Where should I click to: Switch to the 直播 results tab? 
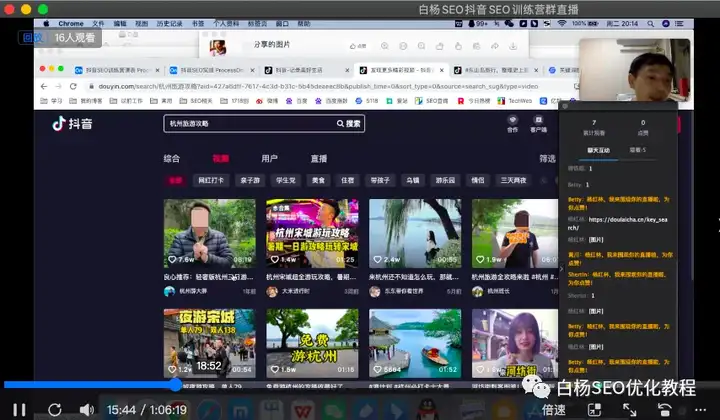point(319,158)
